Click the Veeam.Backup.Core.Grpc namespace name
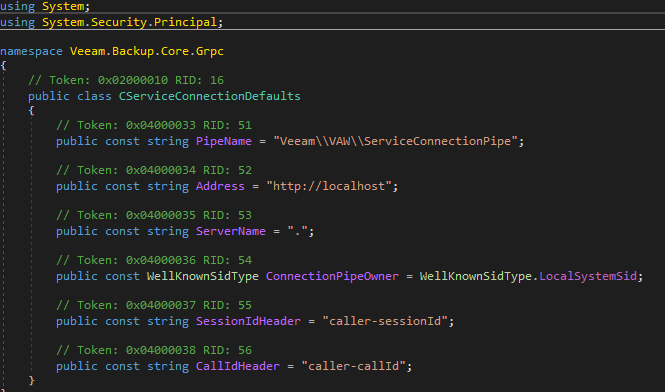Viewport: 665px width, 392px height. pyautogui.click(x=147, y=51)
